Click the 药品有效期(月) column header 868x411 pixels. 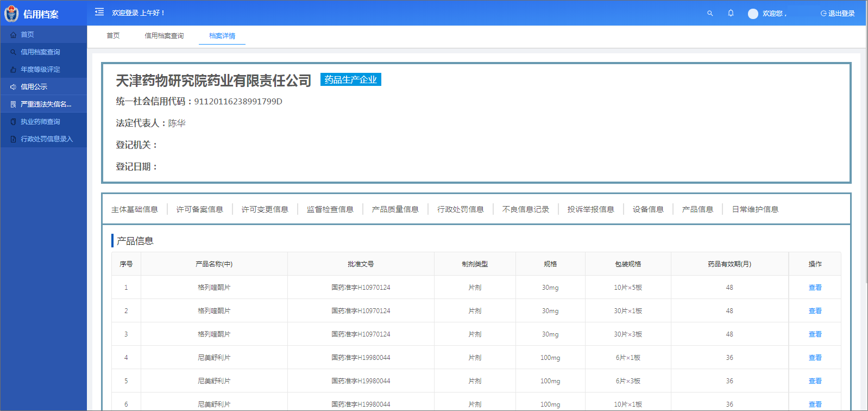pyautogui.click(x=729, y=264)
